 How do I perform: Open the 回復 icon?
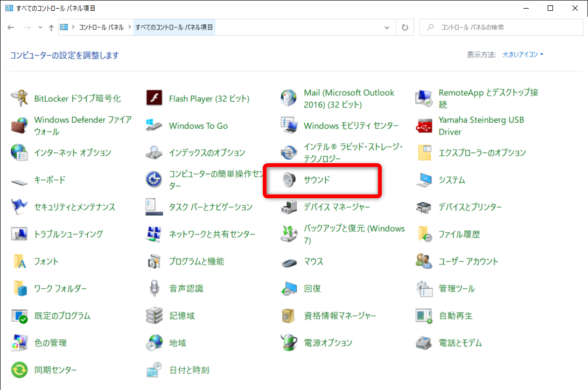289,288
